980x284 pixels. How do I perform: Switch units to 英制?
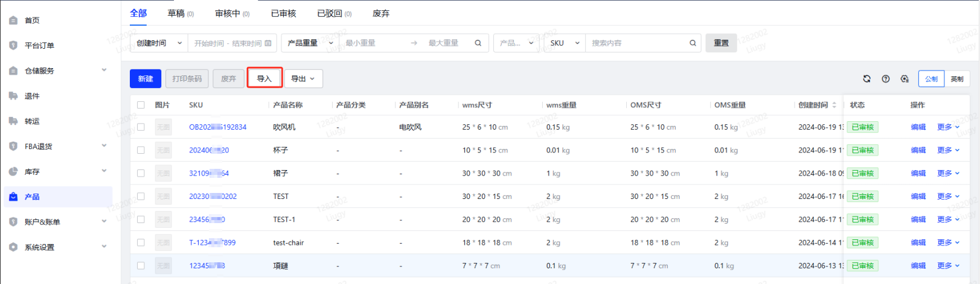(957, 79)
